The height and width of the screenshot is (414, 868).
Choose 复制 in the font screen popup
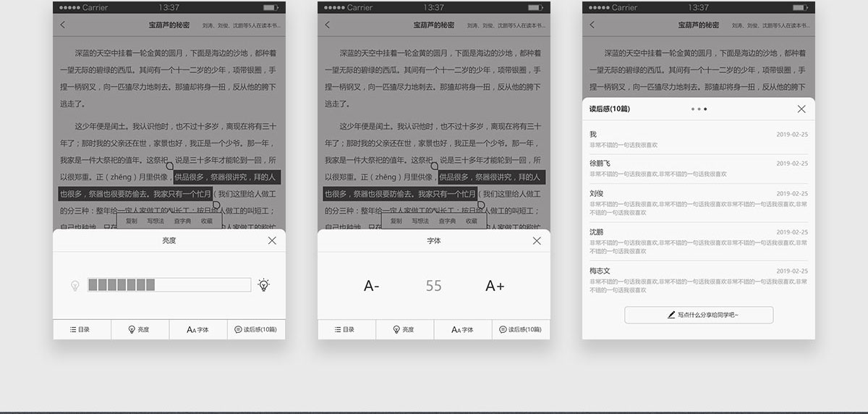tap(396, 221)
